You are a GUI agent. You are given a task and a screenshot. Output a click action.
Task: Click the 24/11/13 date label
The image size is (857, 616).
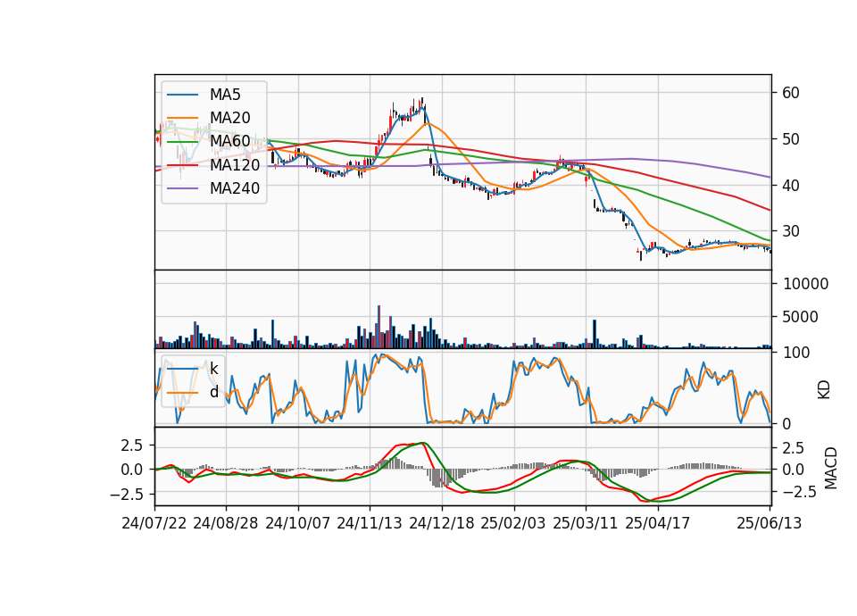tap(370, 523)
